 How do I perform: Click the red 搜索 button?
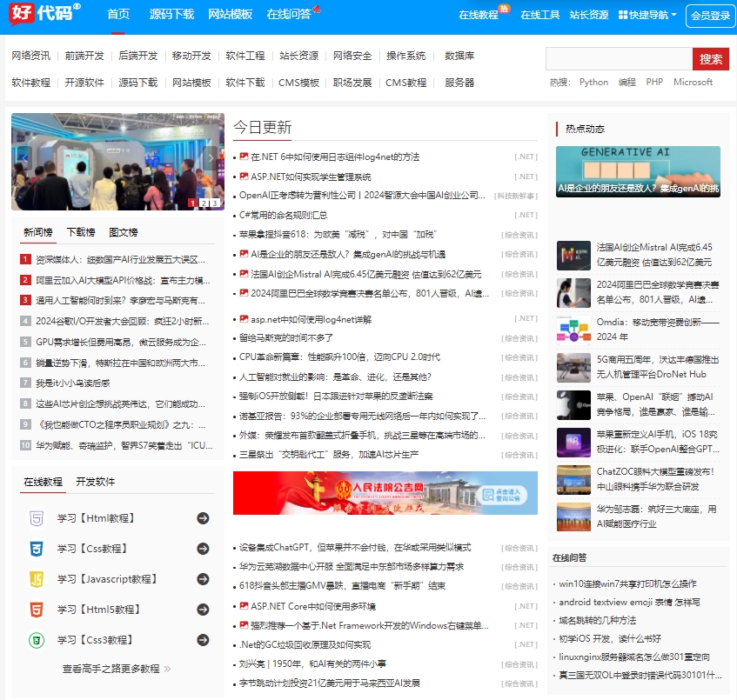[x=710, y=59]
